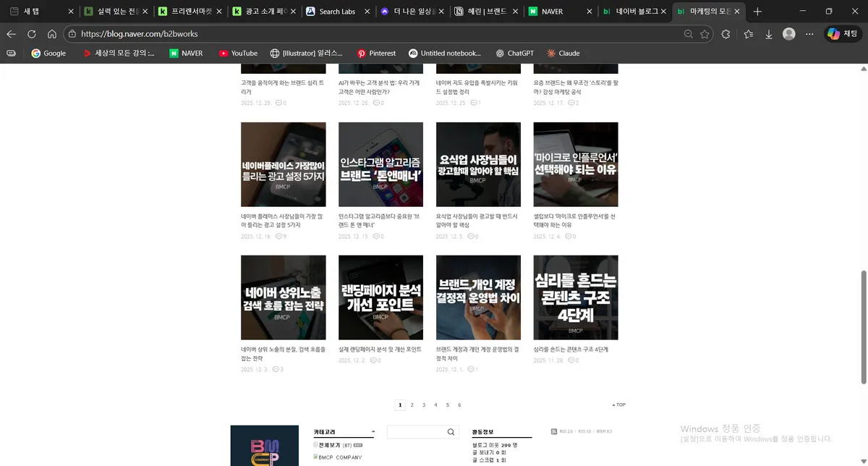Viewport: 868px width, 466px height.
Task: Go to page 2 of blog posts
Action: click(412, 404)
